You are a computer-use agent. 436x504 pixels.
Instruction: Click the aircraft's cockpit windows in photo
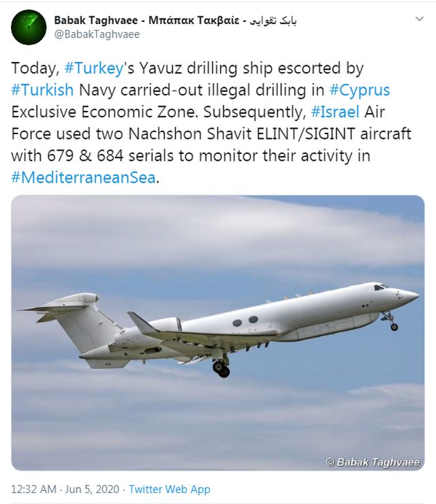[x=380, y=287]
